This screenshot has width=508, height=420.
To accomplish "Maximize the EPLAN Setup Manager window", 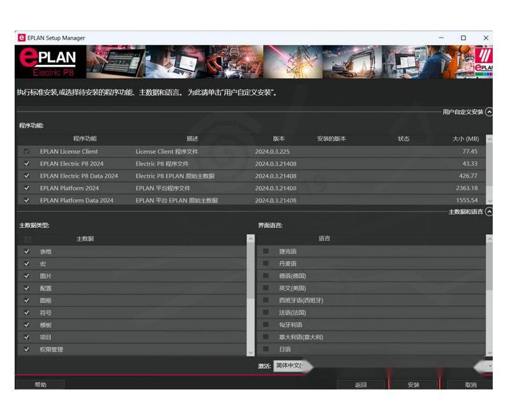I will [463, 38].
